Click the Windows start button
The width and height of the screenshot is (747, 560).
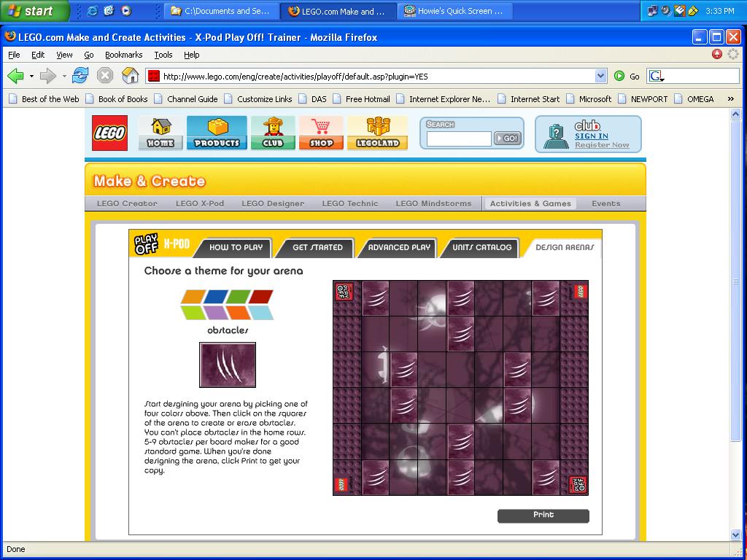34,11
